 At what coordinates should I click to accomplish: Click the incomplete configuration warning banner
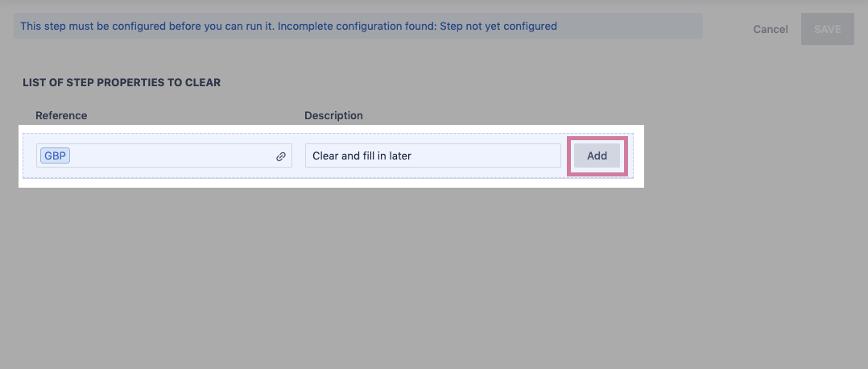[358, 26]
